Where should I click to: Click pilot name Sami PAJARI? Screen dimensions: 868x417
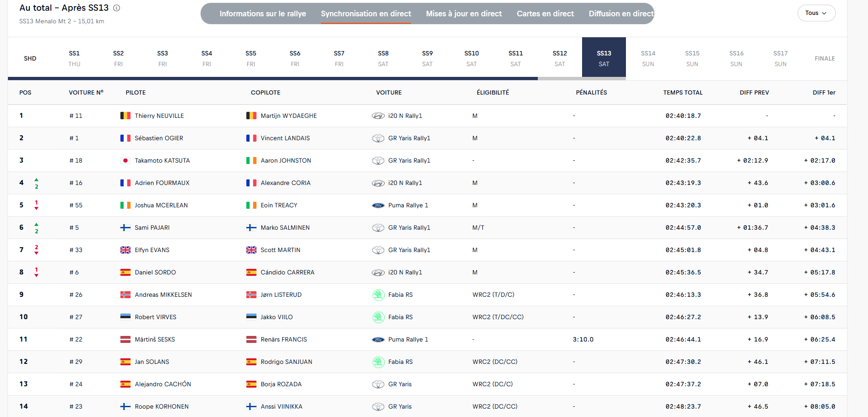point(152,227)
